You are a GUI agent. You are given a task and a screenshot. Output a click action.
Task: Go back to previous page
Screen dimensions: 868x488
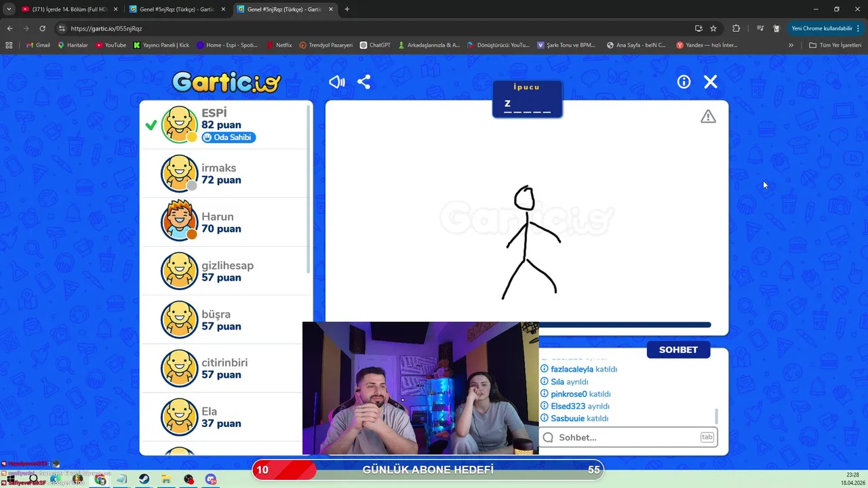pyautogui.click(x=9, y=28)
